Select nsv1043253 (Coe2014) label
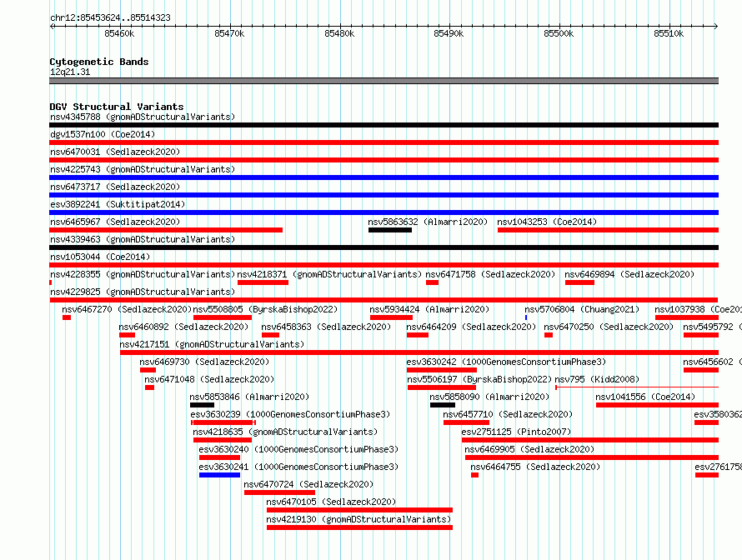 coord(547,222)
